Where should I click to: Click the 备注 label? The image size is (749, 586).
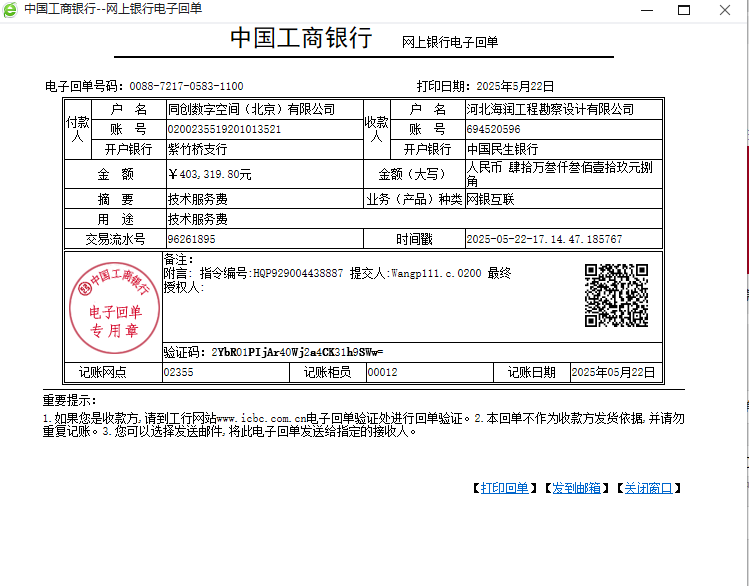[179, 259]
